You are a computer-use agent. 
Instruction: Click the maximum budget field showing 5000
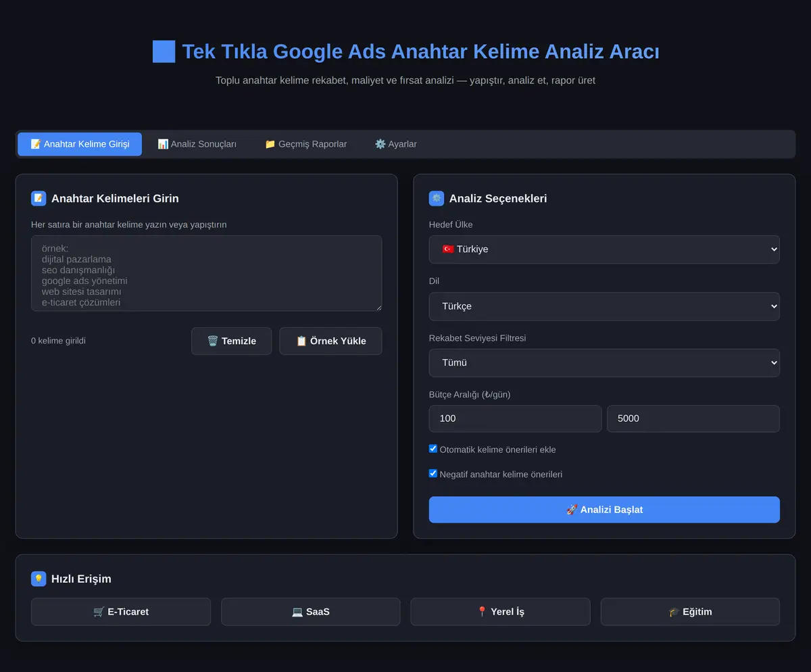pyautogui.click(x=693, y=418)
